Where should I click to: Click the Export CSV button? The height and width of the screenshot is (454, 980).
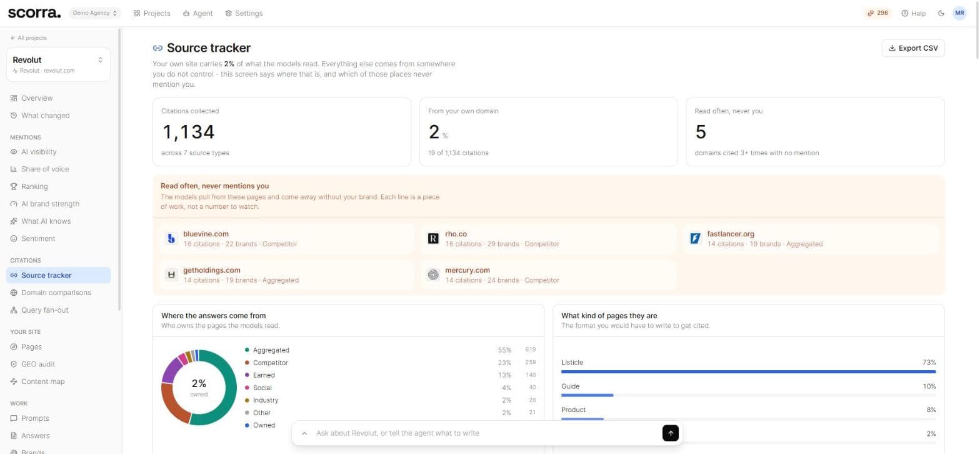point(913,48)
